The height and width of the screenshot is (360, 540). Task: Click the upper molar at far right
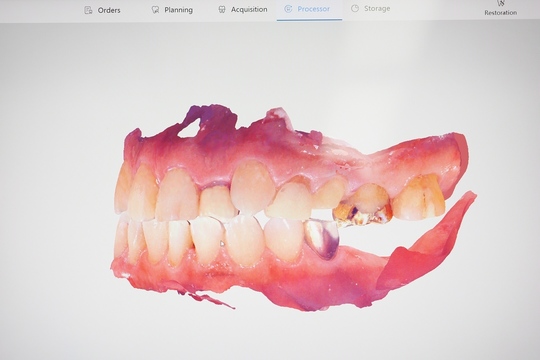tap(418, 197)
